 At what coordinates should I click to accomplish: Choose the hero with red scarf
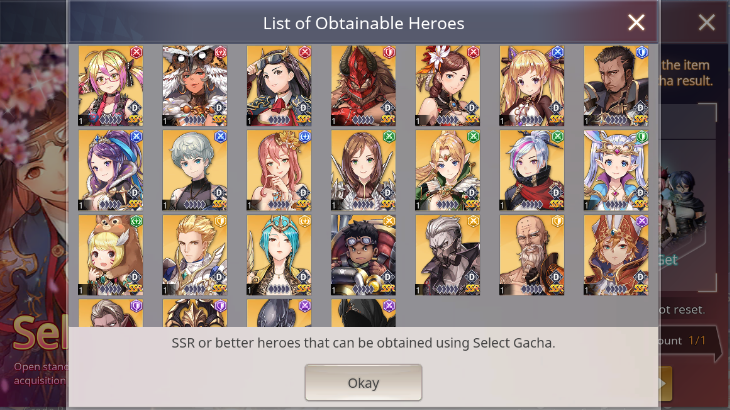coord(532,170)
